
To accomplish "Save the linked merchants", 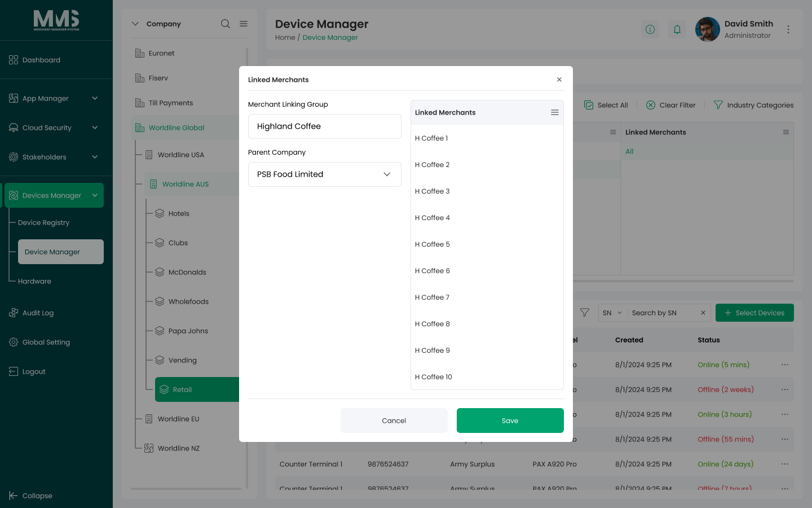I will (x=510, y=421).
